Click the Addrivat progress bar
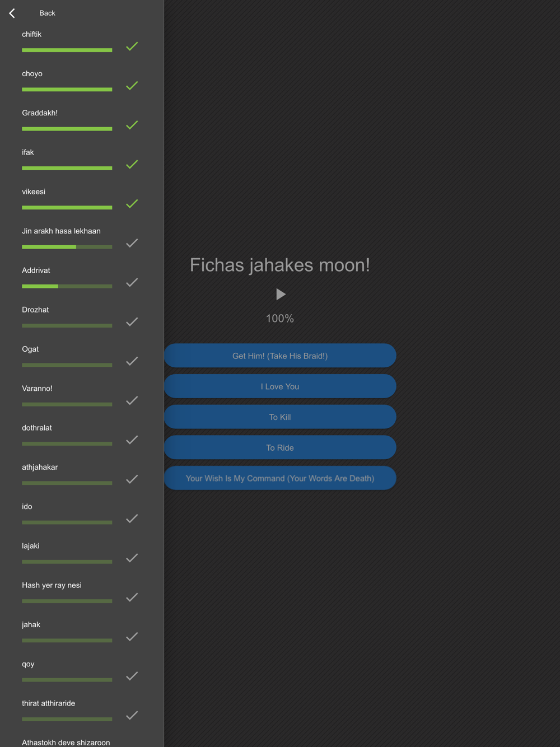560x747 pixels. click(67, 286)
